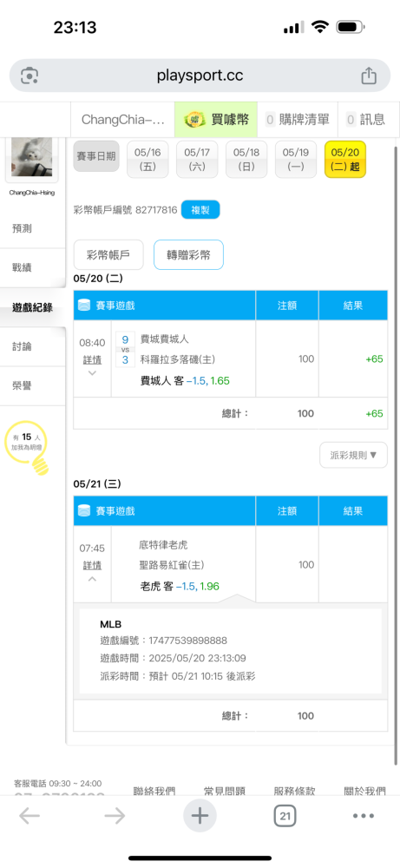The height and width of the screenshot is (868, 400).
Task: Select date 05/19 (一)
Action: 296,160
